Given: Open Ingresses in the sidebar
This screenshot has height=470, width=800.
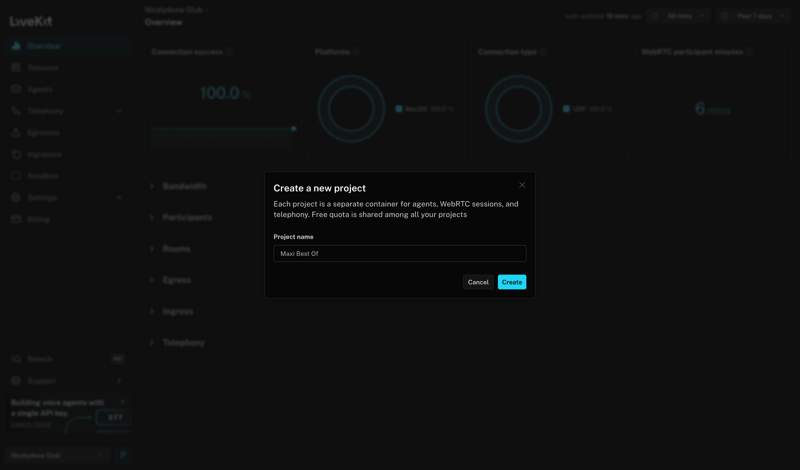Looking at the screenshot, I should 67,154.
